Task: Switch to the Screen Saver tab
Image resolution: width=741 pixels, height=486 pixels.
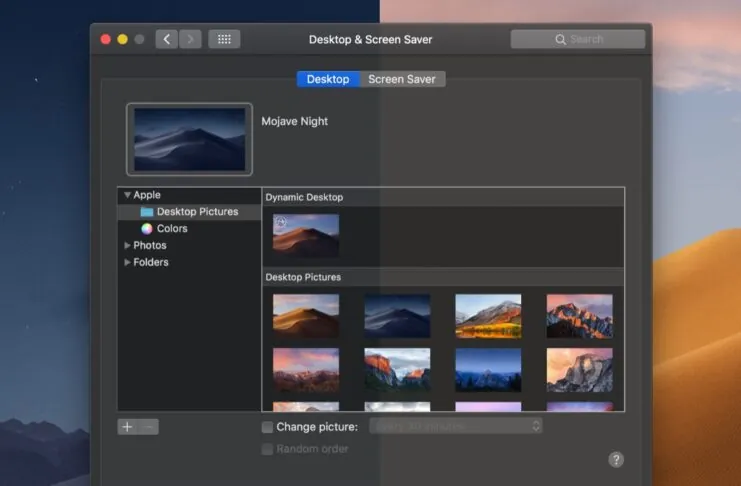Action: coord(403,79)
